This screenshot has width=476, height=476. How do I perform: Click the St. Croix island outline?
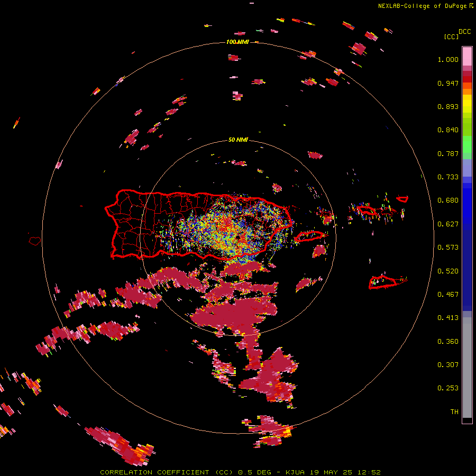(383, 282)
